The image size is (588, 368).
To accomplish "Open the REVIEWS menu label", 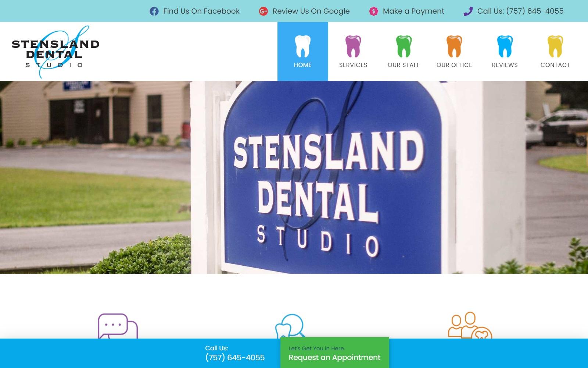I will (x=505, y=65).
